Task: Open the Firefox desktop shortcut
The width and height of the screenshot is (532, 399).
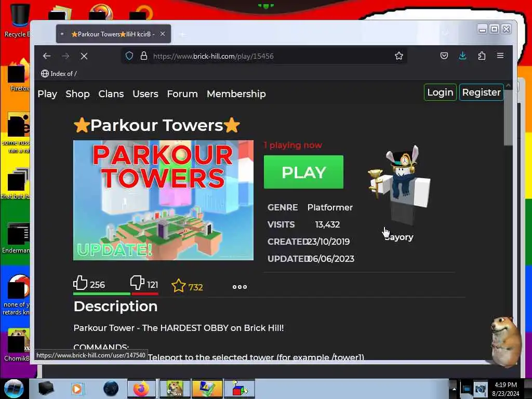Action: point(19,75)
